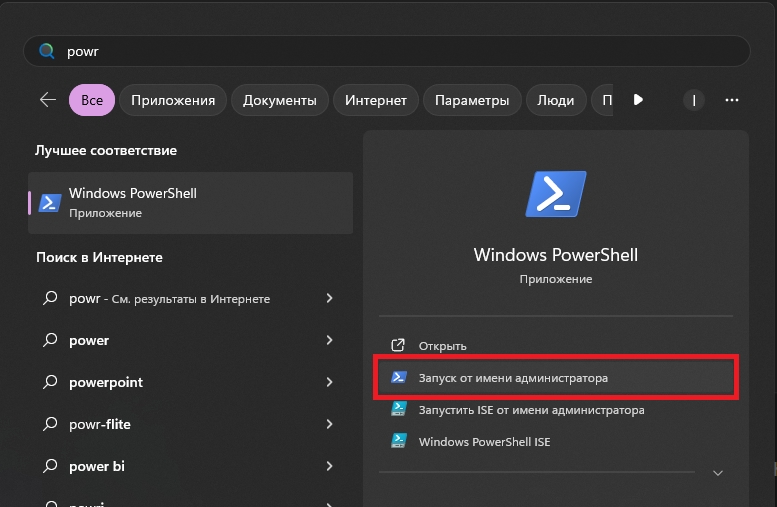This screenshot has width=777, height=507.
Task: Click PowerShell icon in best match result
Action: [50, 202]
